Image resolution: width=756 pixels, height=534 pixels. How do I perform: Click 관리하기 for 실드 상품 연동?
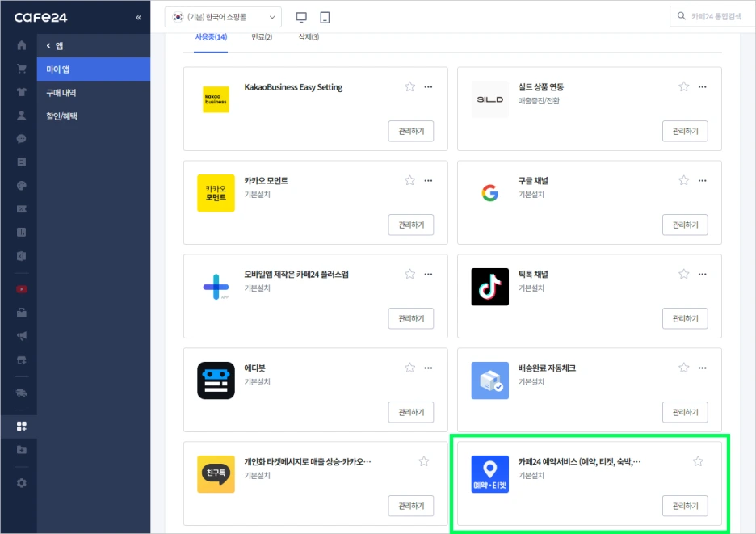click(685, 131)
